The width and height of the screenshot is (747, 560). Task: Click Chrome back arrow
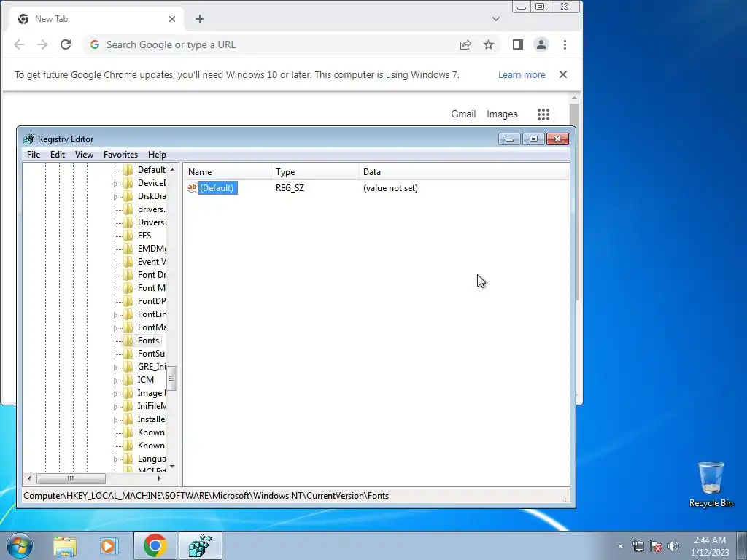point(19,44)
